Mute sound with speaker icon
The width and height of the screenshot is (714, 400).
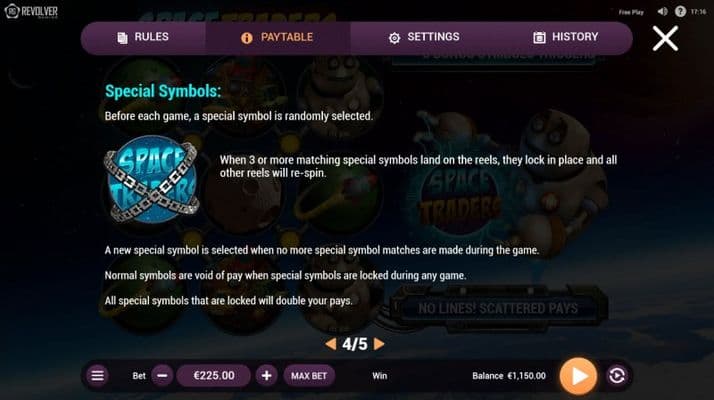point(663,11)
